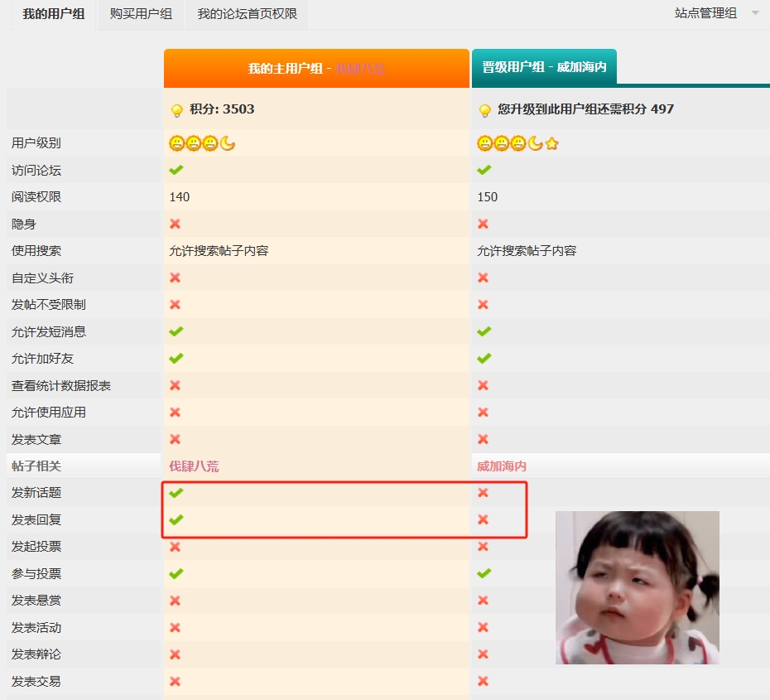Select the 我的主用户组 orange header
The height and width of the screenshot is (700, 770).
(316, 68)
